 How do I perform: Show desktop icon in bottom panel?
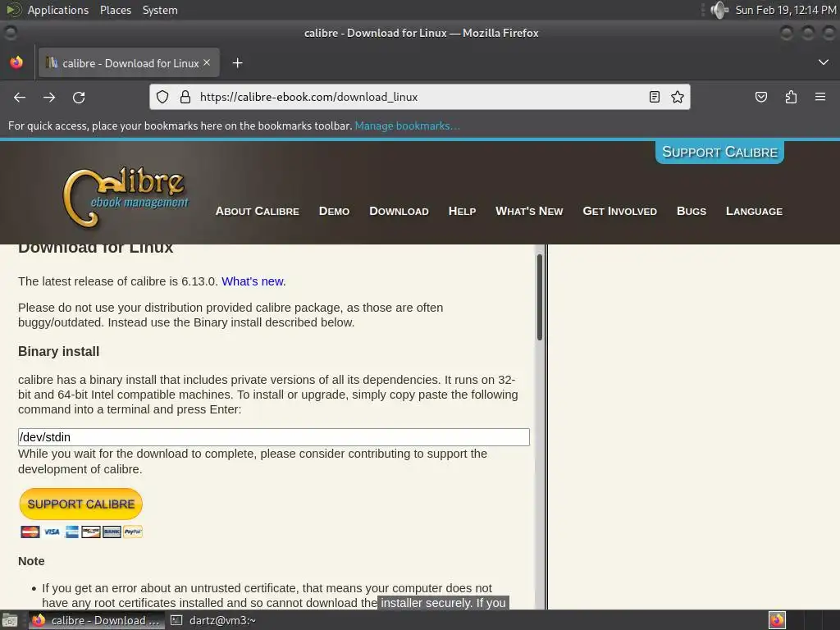click(x=10, y=620)
